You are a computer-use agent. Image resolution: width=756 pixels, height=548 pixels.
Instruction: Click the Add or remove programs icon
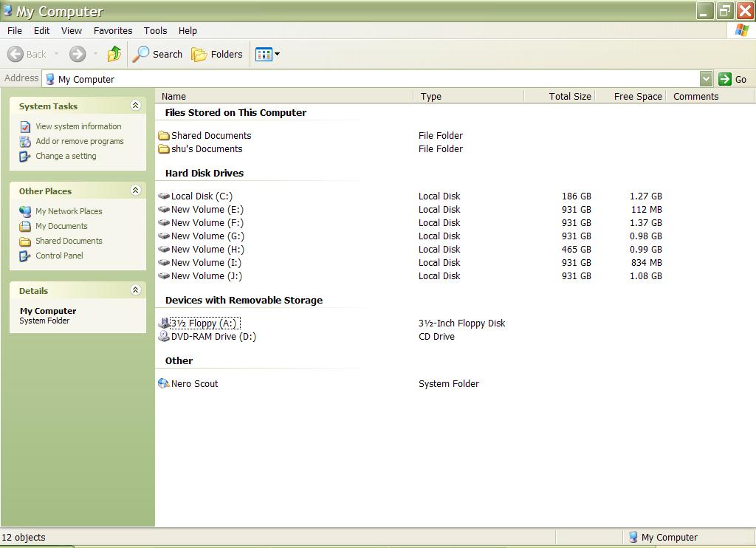point(25,142)
